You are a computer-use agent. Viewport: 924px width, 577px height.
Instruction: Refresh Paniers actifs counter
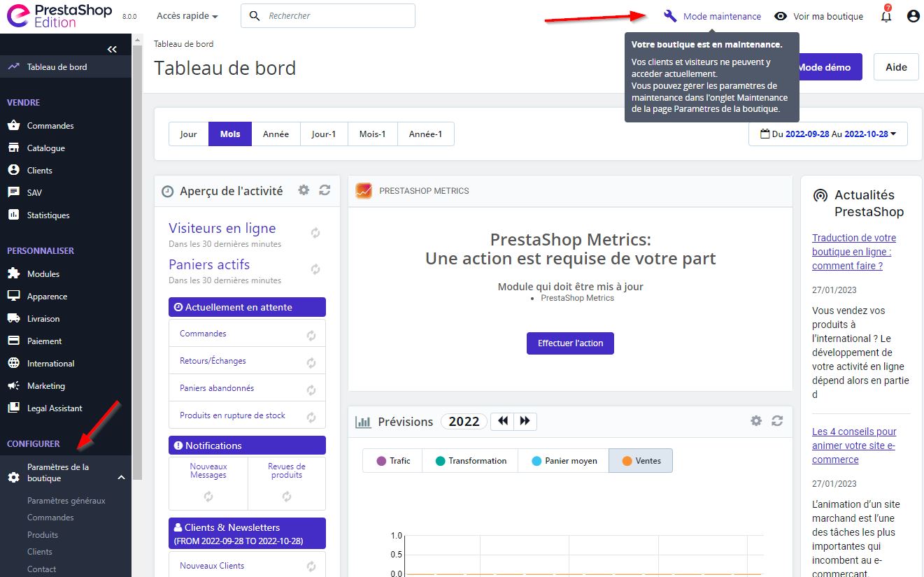point(315,269)
